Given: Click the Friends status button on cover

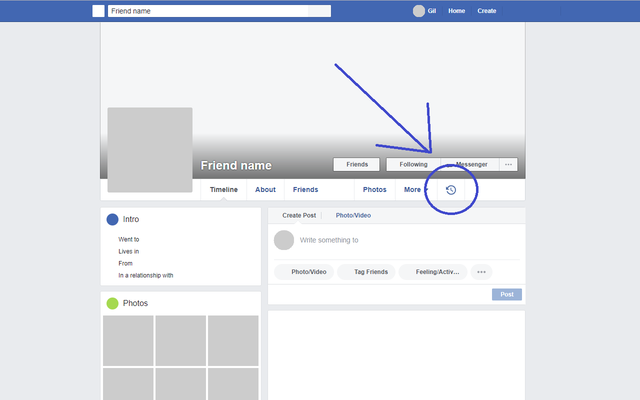Looking at the screenshot, I should click(357, 164).
